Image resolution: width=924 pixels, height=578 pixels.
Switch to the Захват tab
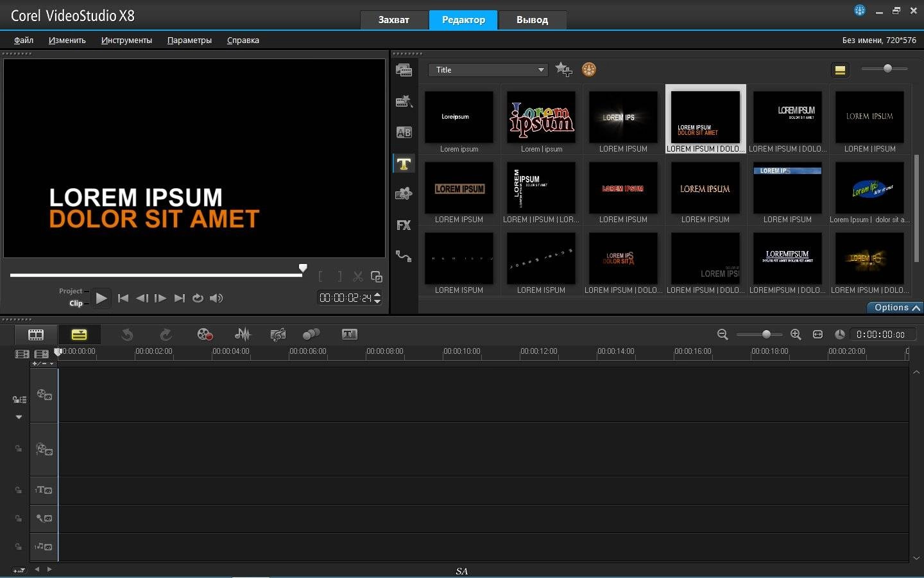(393, 20)
